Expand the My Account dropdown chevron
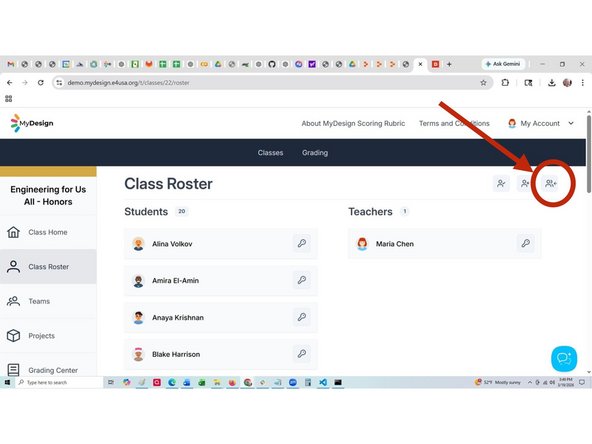 click(571, 123)
